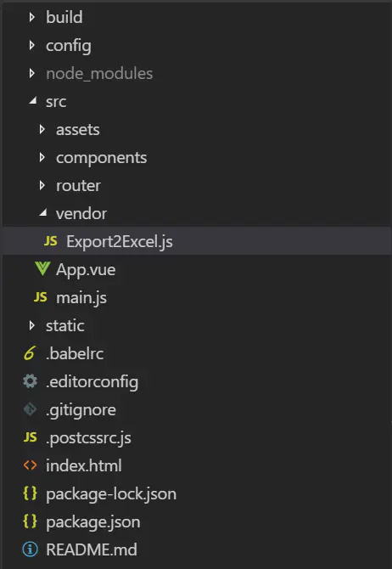This screenshot has height=569, width=392.
Task: Click the info icon beside README.md
Action: 30,549
